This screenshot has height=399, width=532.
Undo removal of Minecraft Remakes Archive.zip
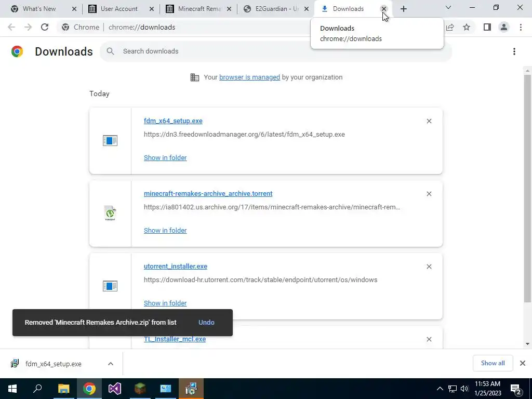(206, 322)
